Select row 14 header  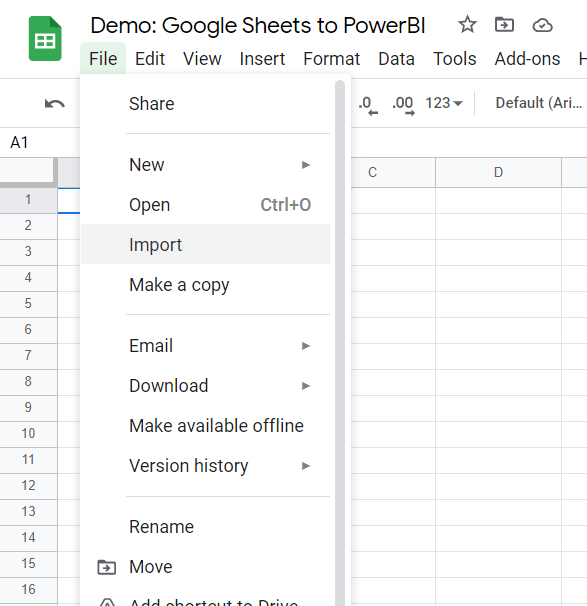coord(29,538)
